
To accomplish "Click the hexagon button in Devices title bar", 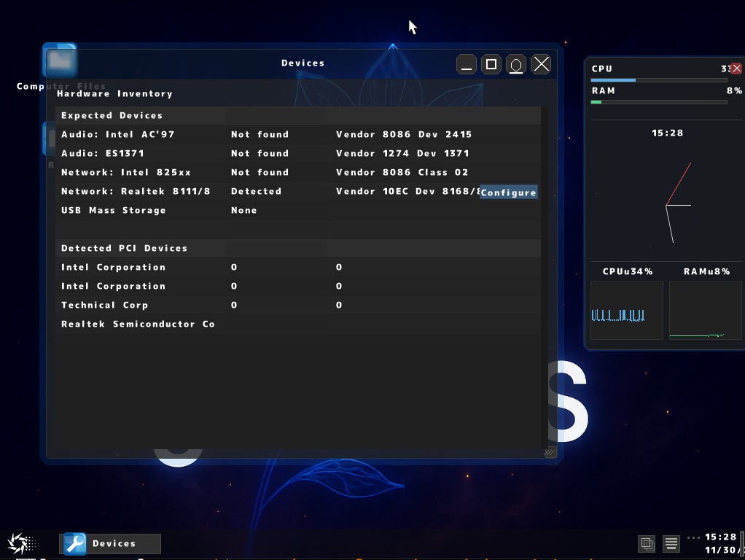I will 516,64.
